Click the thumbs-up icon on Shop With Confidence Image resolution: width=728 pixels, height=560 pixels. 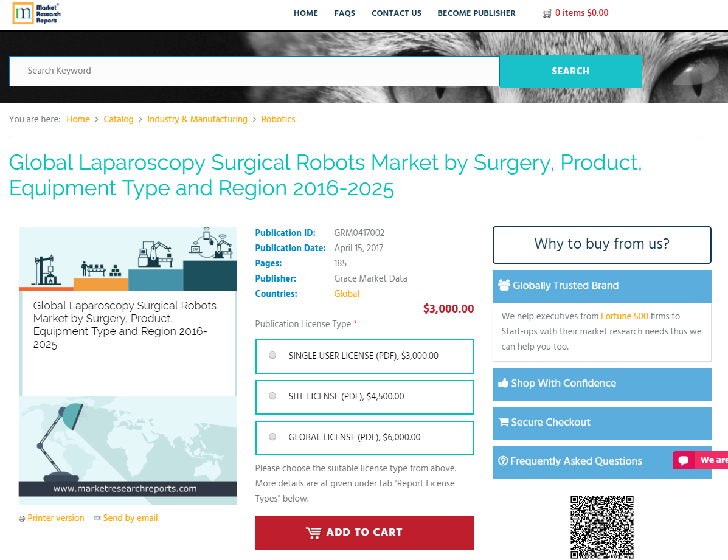pyautogui.click(x=503, y=383)
